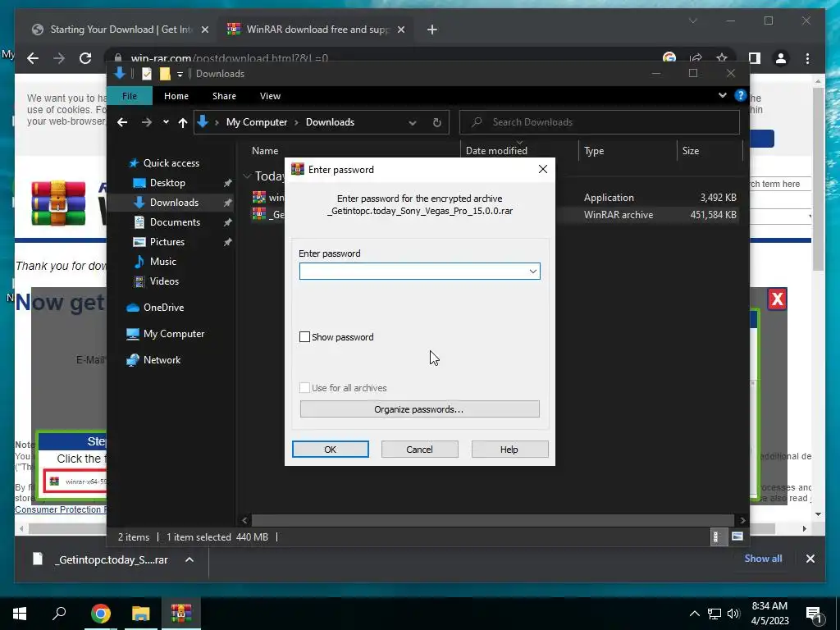Open Chrome from the taskbar
Viewport: 840px width, 630px height.
click(100, 614)
